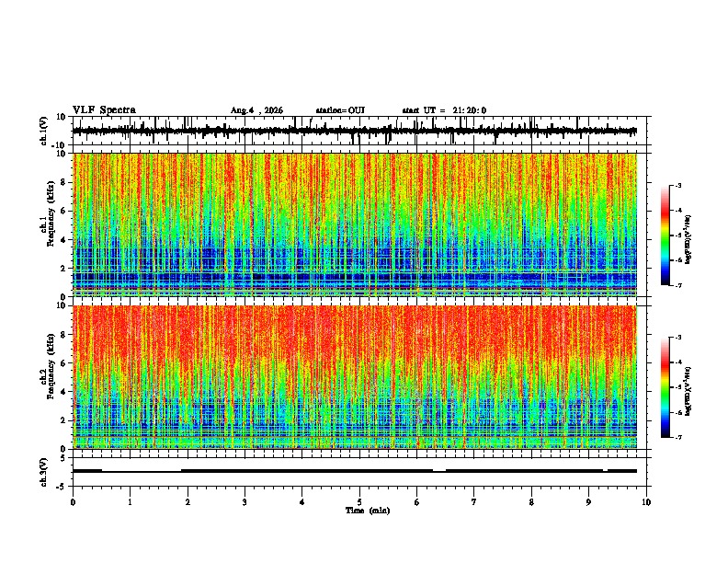Click time axis tick label "7"
Screen dimensions: 728x563
tap(474, 502)
